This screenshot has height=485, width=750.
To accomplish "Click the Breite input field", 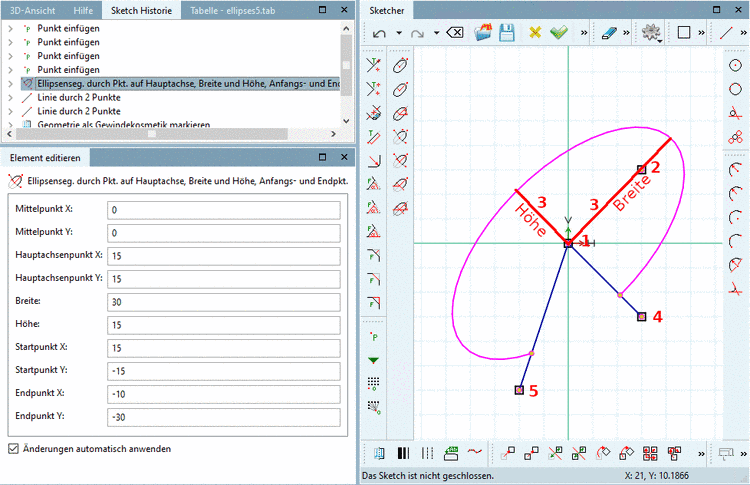I will pos(223,301).
